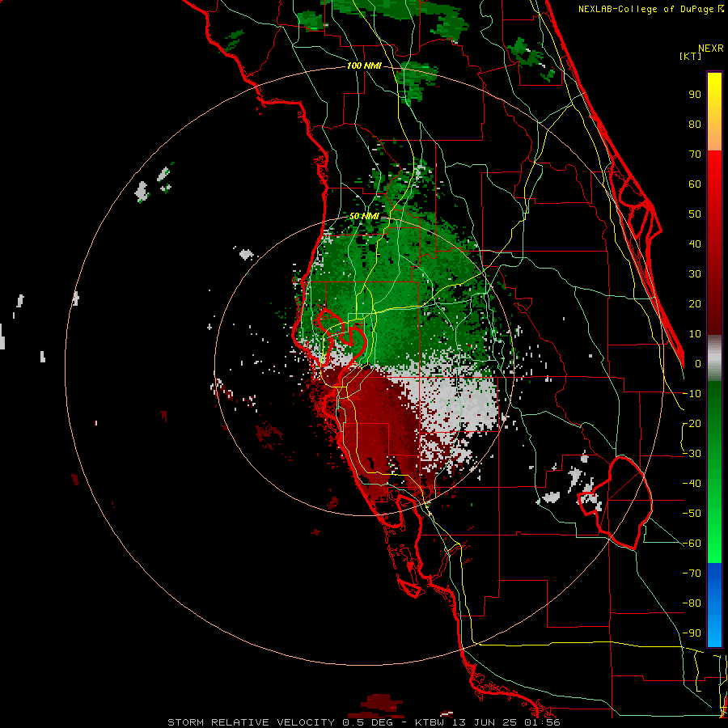Viewport: 728px width, 728px height.
Task: Select the positive "10" value on the velocity scale
Action: (695, 334)
